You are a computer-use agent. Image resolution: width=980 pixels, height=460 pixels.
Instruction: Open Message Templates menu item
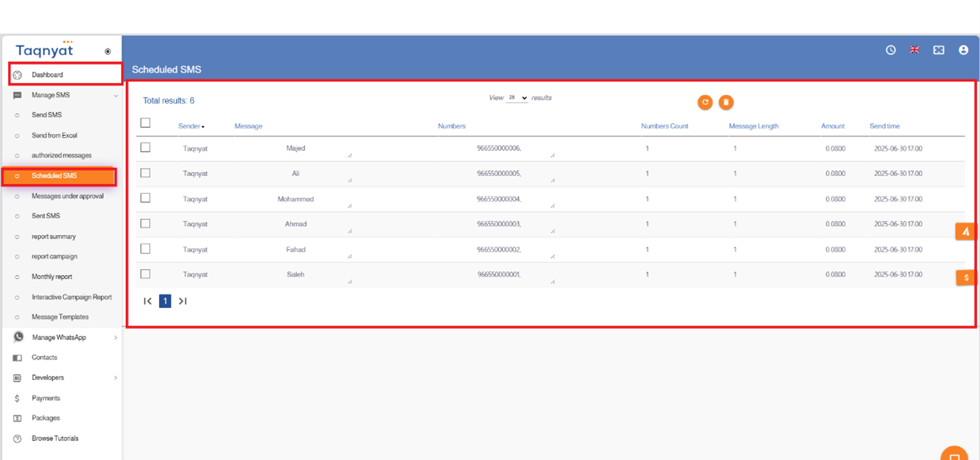click(x=60, y=317)
